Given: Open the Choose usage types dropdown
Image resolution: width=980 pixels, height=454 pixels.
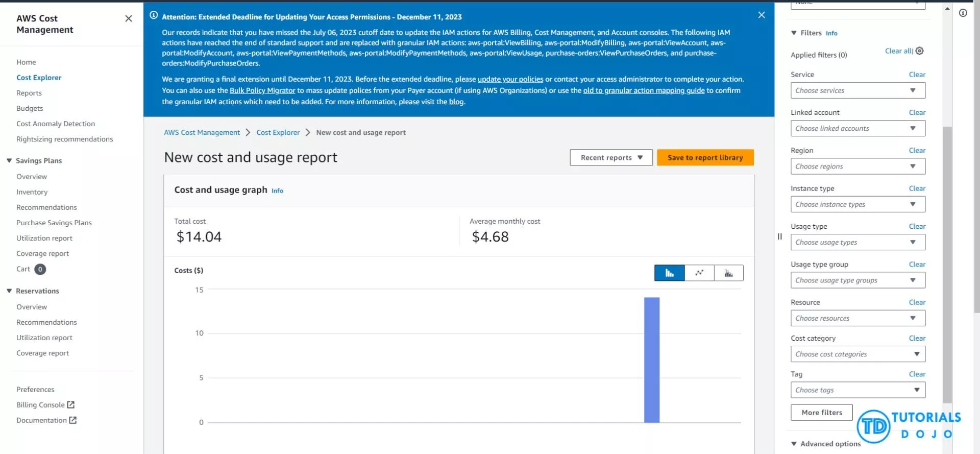Looking at the screenshot, I should click(857, 242).
